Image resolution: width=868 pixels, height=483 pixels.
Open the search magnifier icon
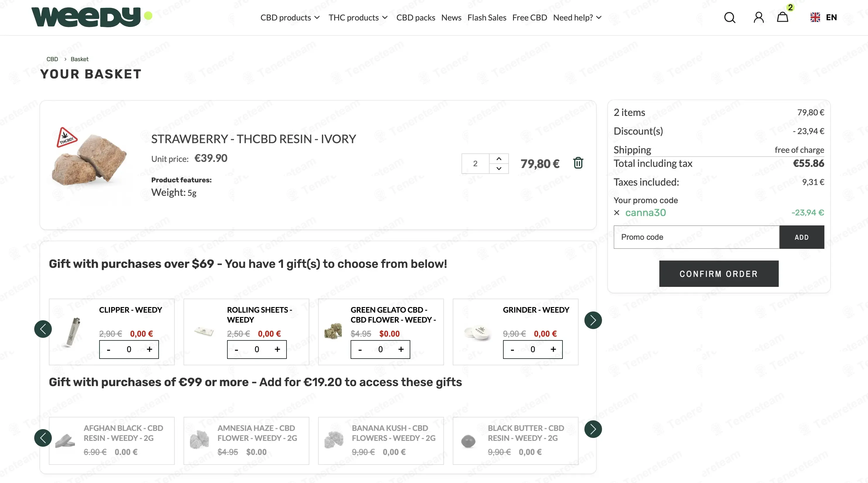pos(730,17)
